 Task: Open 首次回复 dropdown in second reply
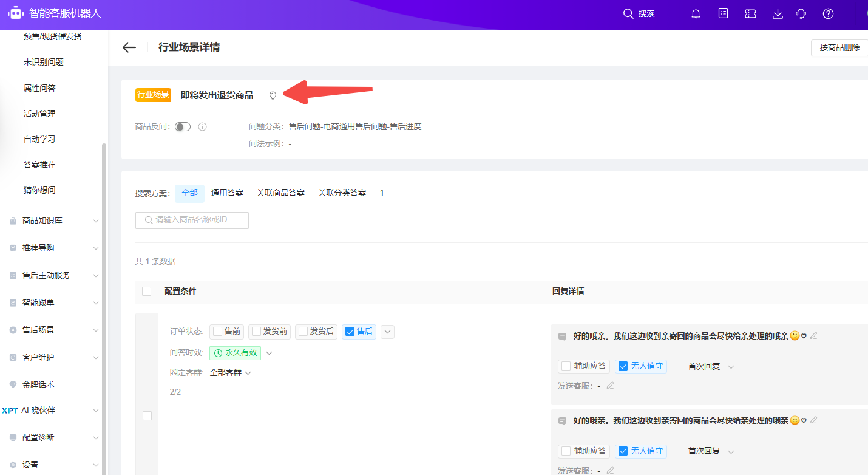[x=731, y=451]
